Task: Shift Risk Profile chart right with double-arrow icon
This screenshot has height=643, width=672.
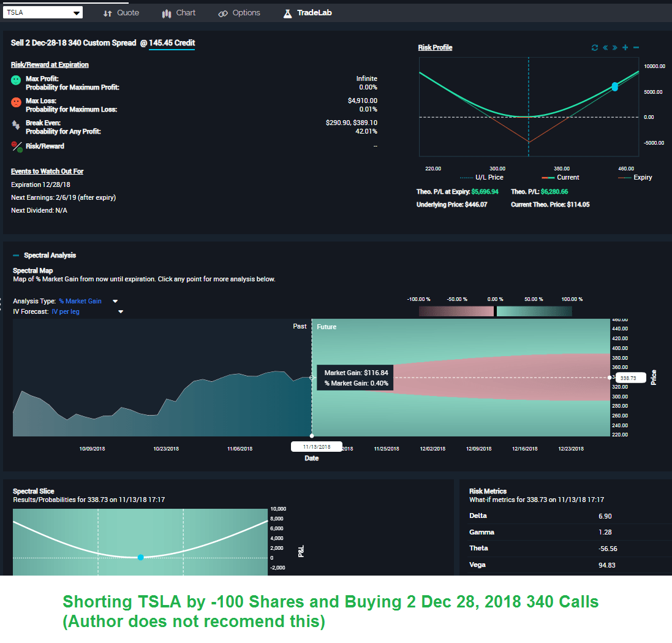Action: coord(615,48)
